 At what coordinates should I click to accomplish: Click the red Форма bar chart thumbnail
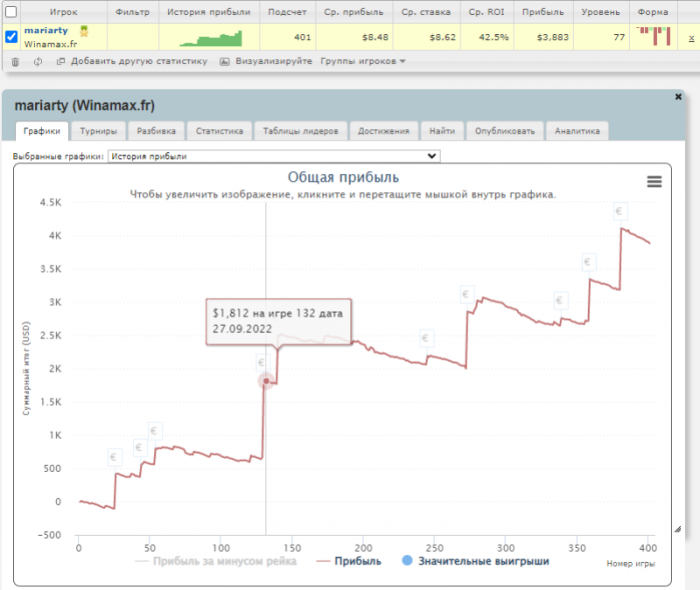click(654, 37)
